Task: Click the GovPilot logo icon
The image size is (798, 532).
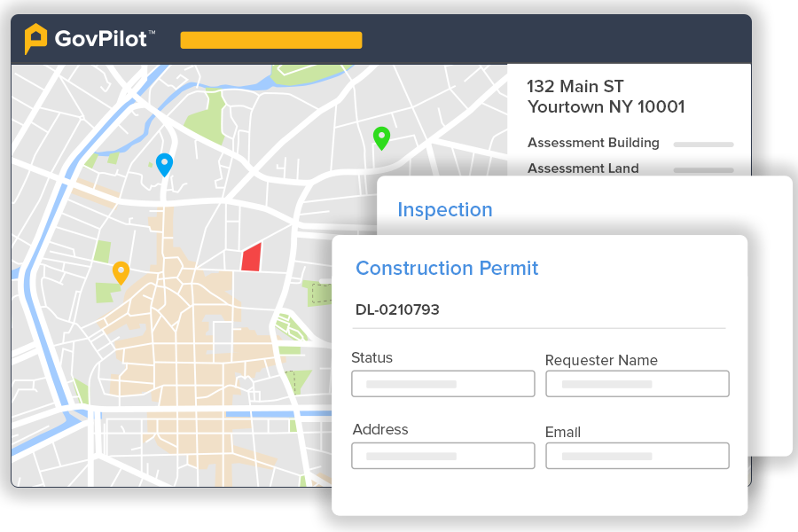Action: pos(35,38)
